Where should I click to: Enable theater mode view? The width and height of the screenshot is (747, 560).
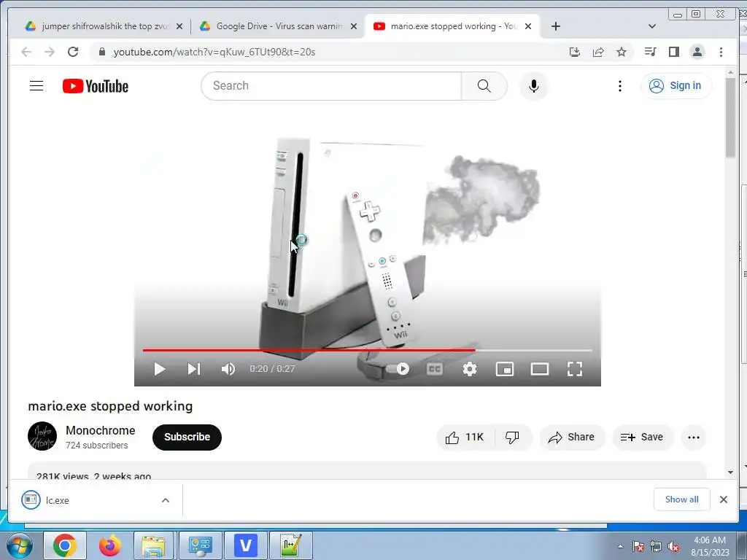(540, 369)
